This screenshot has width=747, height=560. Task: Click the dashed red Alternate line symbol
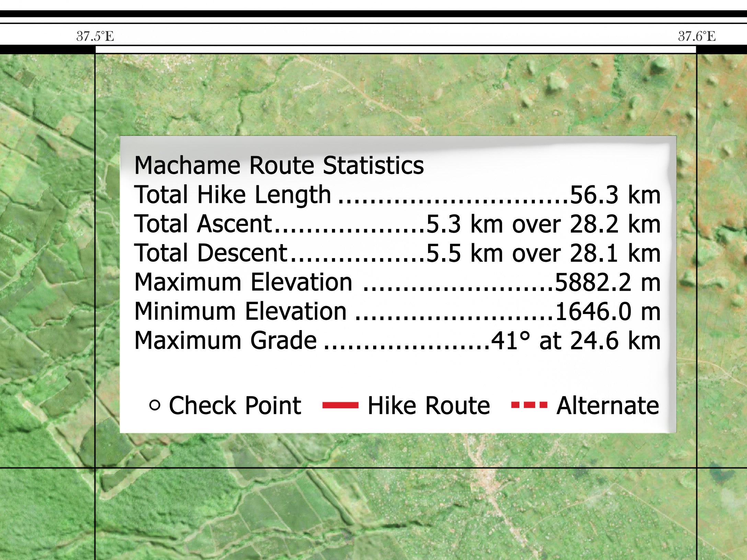529,406
